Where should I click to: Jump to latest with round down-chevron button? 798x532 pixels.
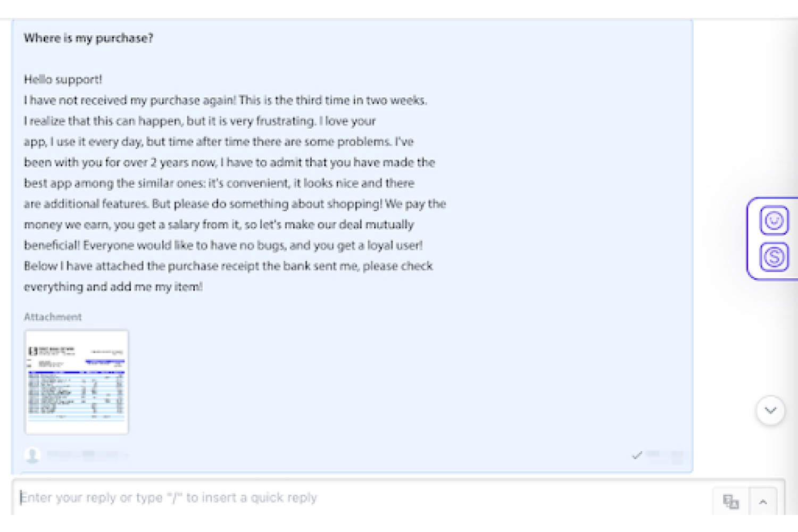(770, 411)
